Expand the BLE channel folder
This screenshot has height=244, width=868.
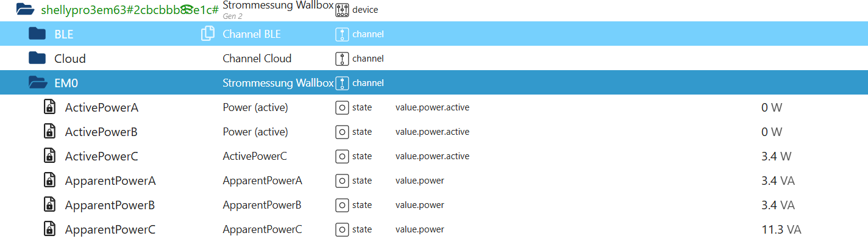pyautogui.click(x=37, y=34)
